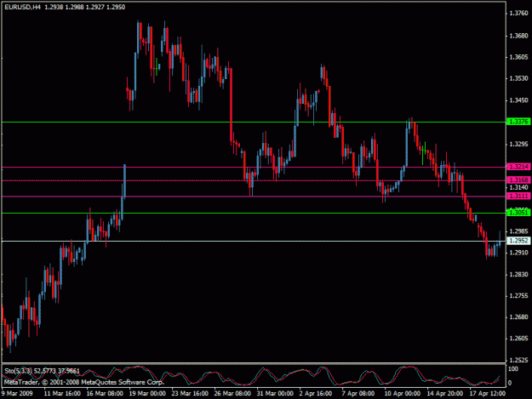Click the 1.2952 current price label
Screen dimensions: 532x399
click(518, 241)
